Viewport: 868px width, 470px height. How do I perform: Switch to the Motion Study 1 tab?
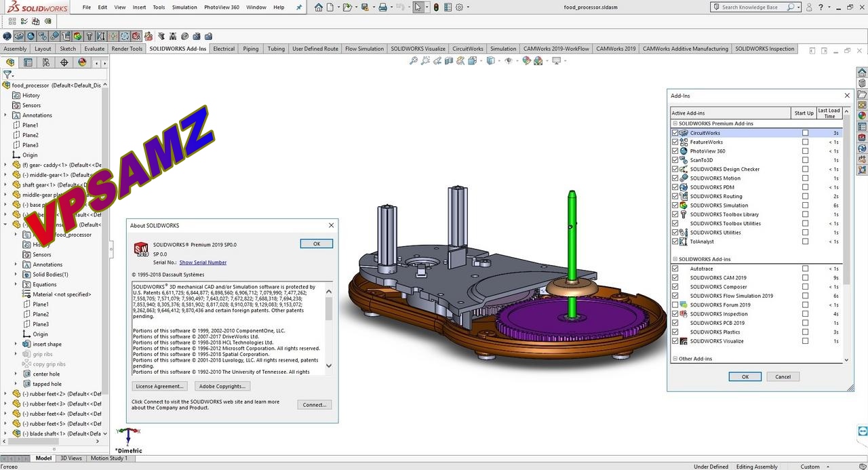(108, 458)
